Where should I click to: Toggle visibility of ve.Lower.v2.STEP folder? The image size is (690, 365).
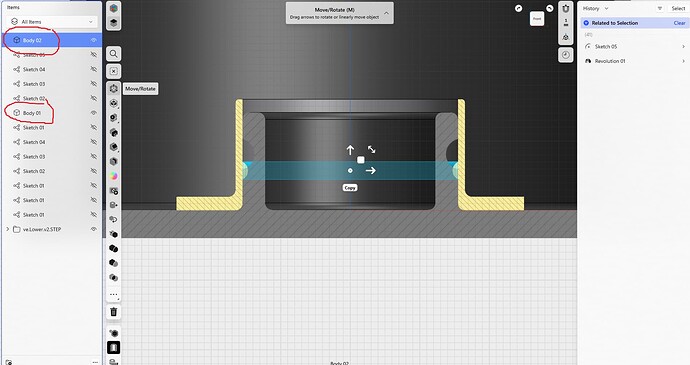[93, 229]
